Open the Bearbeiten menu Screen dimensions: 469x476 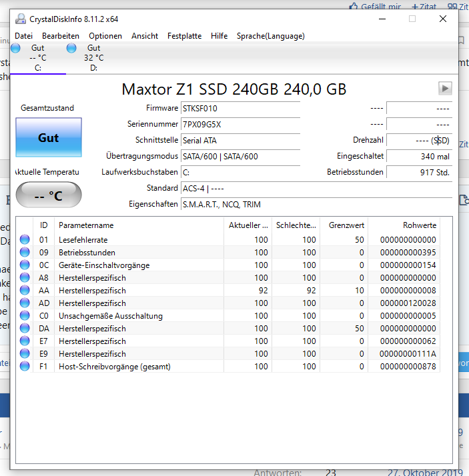coord(61,36)
